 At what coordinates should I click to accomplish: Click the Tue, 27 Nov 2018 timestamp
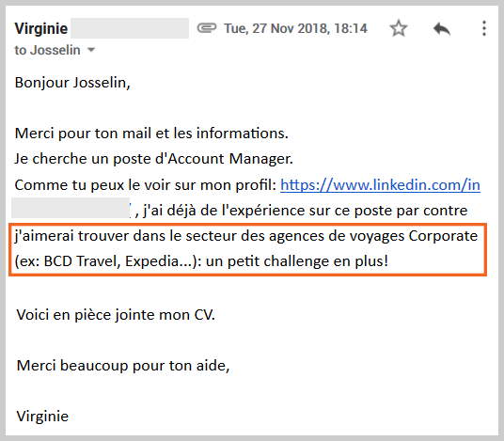[x=295, y=28]
